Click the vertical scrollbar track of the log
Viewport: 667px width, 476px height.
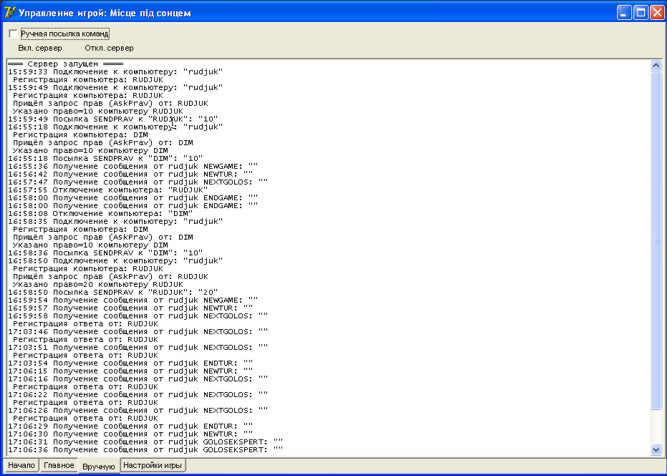[656, 250]
